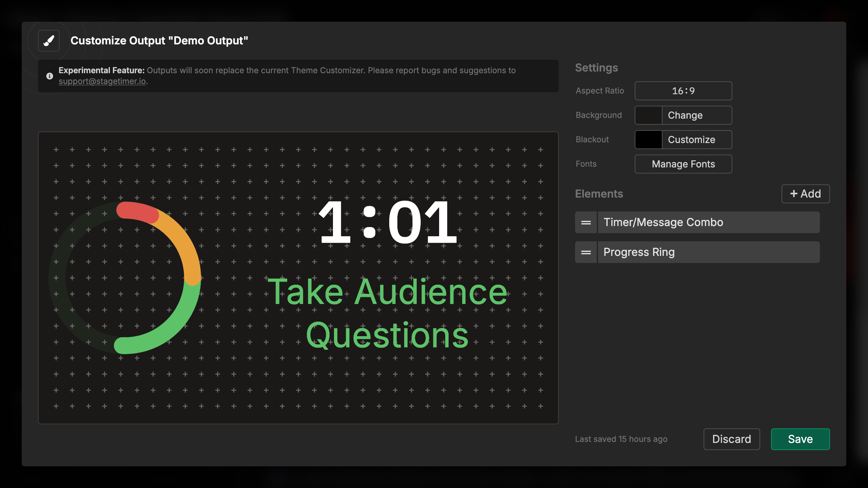
Task: Open Manage Fonts
Action: [x=683, y=164]
